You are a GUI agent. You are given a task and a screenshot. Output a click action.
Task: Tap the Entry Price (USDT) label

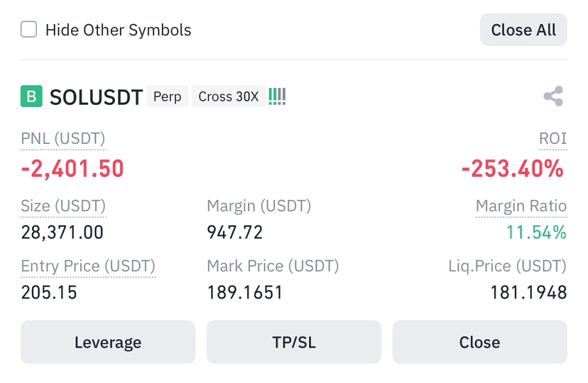[x=88, y=266]
